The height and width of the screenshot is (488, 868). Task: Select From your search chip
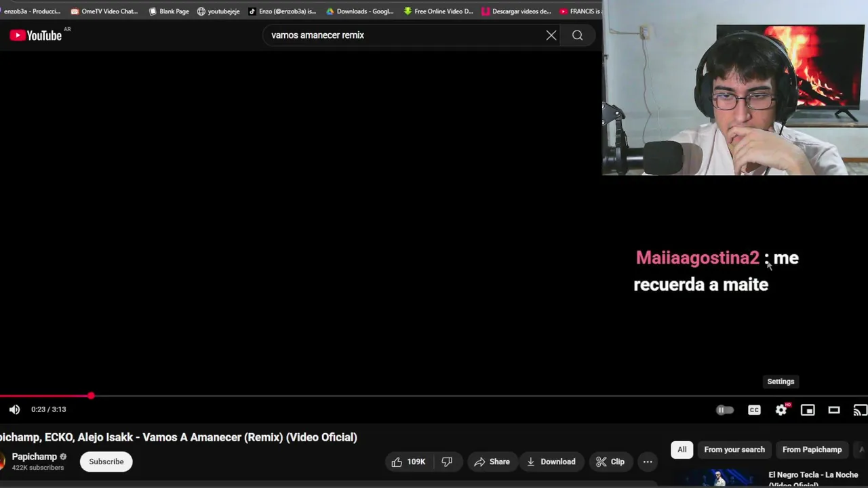point(734,449)
